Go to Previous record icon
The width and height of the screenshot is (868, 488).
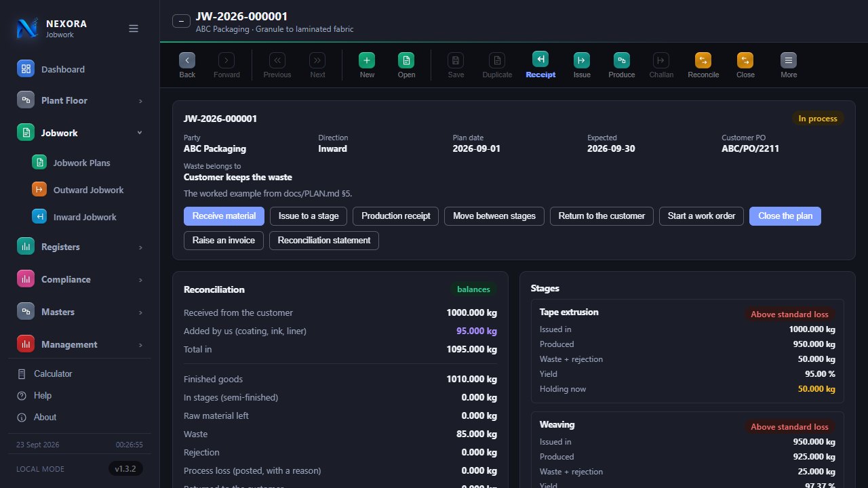tap(277, 60)
